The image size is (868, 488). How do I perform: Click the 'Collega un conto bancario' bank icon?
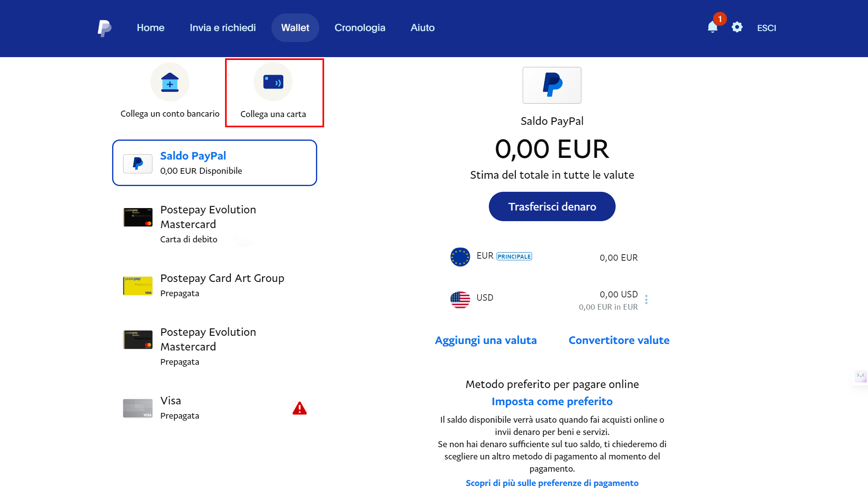point(170,82)
